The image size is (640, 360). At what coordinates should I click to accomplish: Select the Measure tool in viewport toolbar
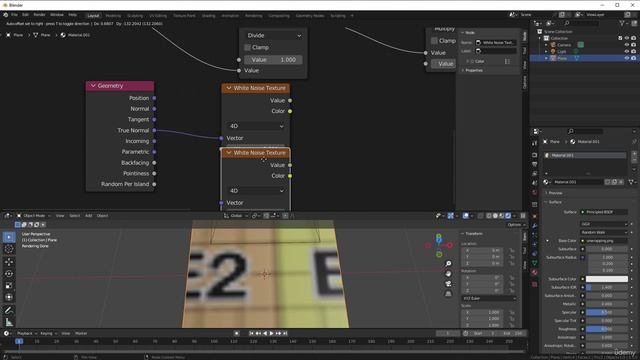point(9,322)
